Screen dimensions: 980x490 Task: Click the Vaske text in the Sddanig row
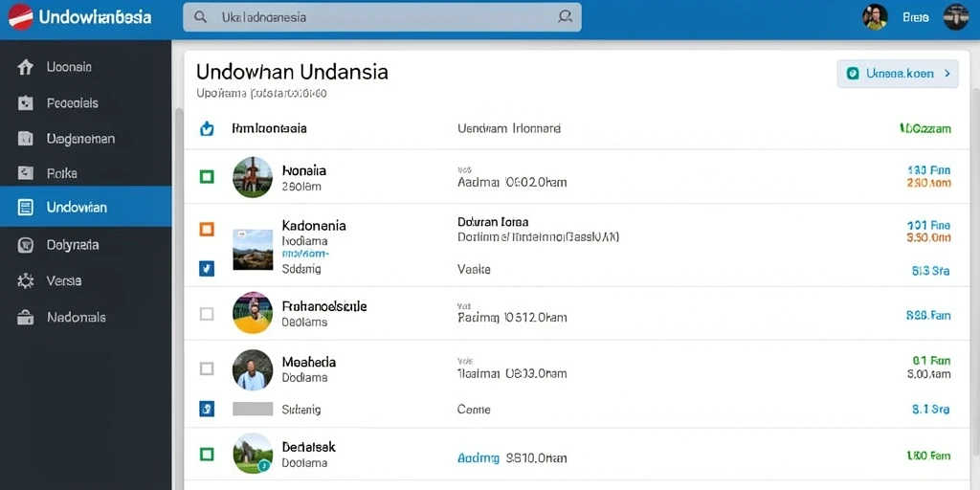pyautogui.click(x=474, y=270)
